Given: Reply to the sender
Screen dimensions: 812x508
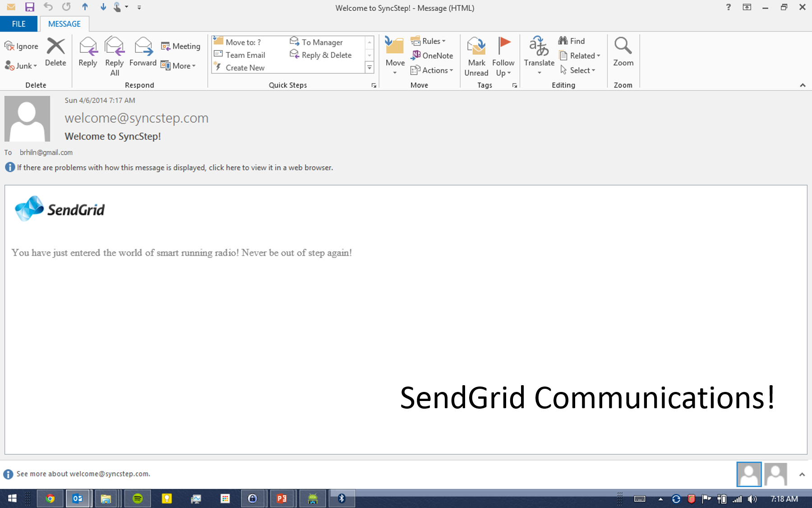Looking at the screenshot, I should 88,52.
